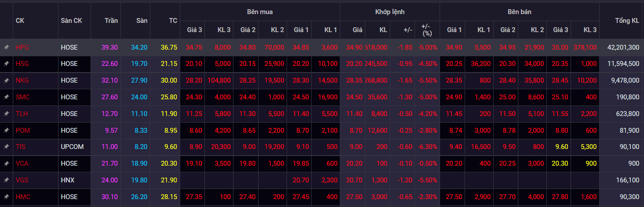This screenshot has width=644, height=207.
Task: Toggle pin for the HMC row
Action: pyautogui.click(x=7, y=197)
